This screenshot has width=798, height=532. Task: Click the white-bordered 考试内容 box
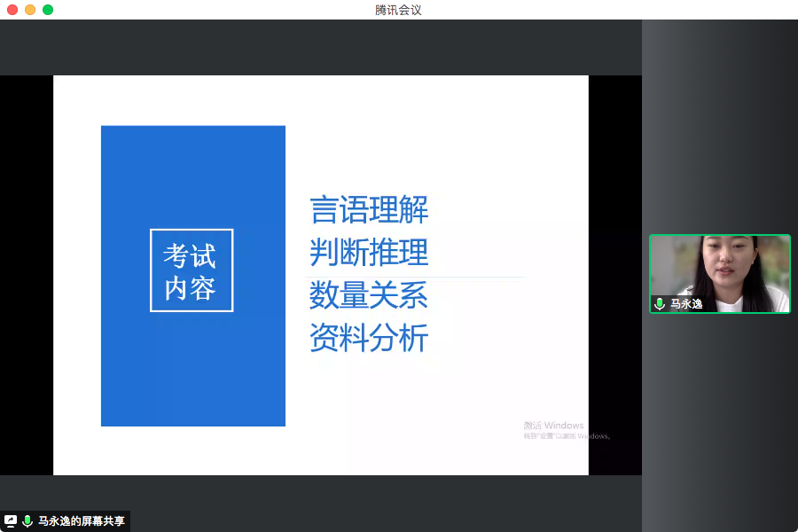click(x=192, y=270)
